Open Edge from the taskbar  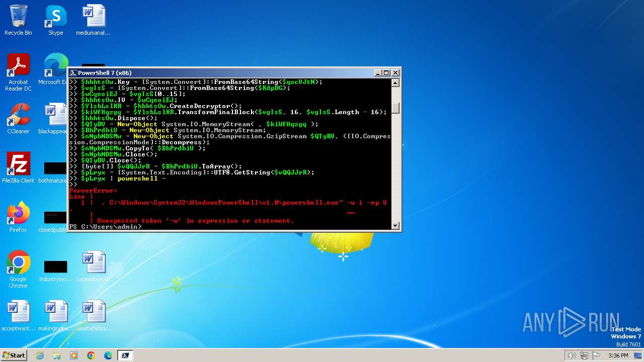(108, 355)
